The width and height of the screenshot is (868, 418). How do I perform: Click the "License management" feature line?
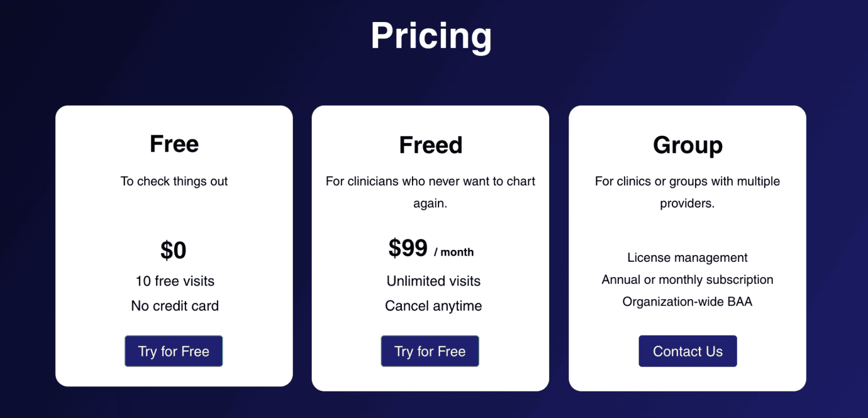click(687, 258)
